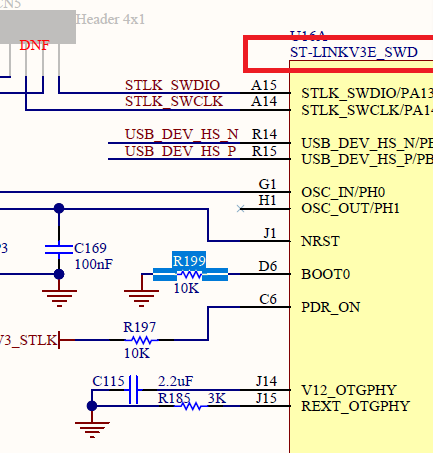This screenshot has height=453, width=433.
Task: Click pin number J15
Action: point(266,398)
